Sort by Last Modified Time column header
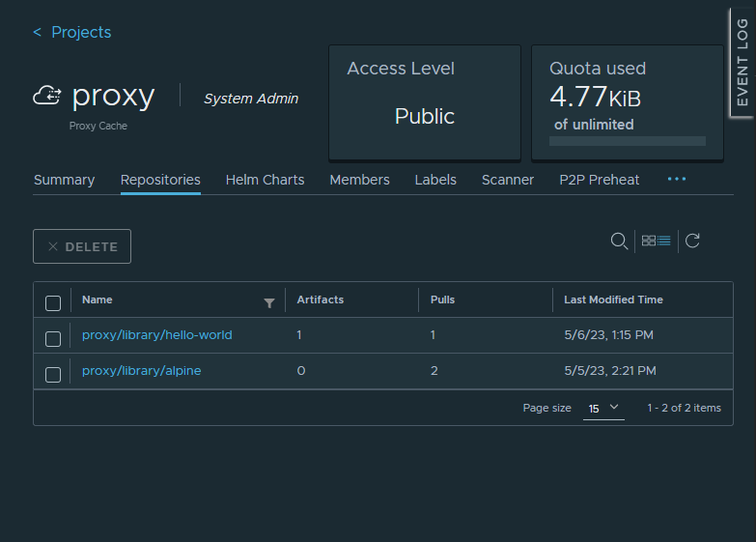 [x=613, y=300]
